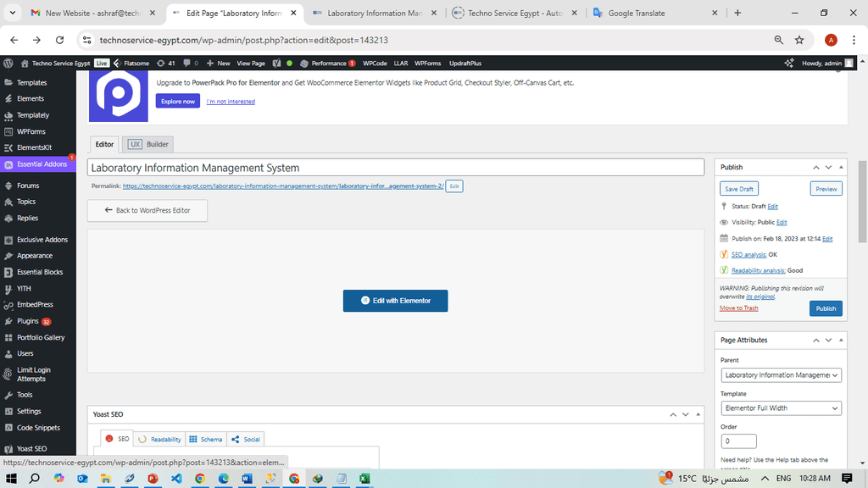Open Windows Start menu
This screenshot has width=868, height=488.
coord(11,479)
